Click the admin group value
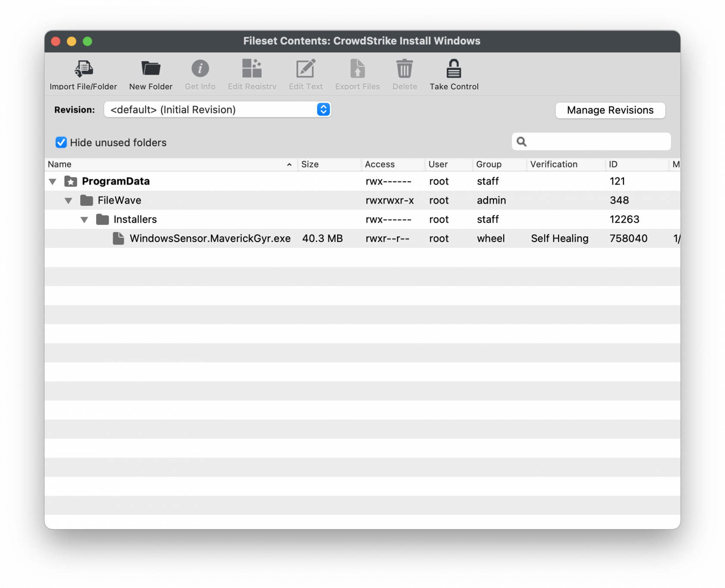 click(x=492, y=200)
